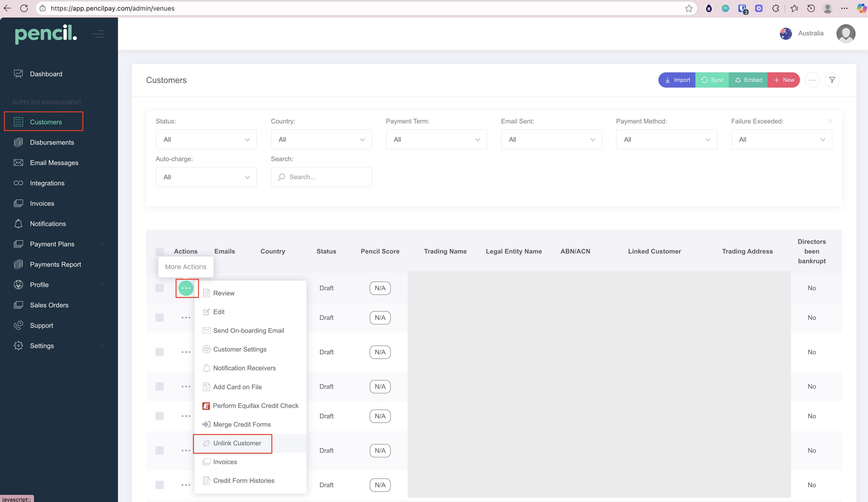Click the customer Search field

(321, 177)
